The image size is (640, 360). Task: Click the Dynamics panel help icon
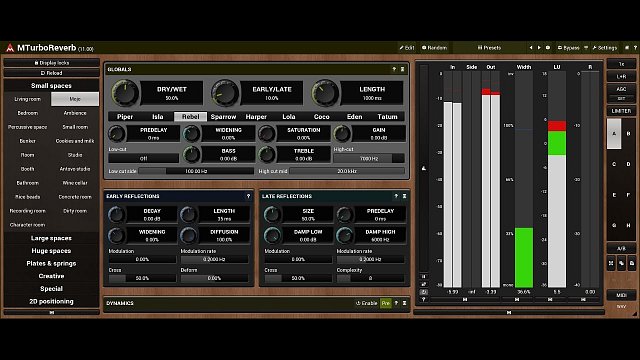[x=396, y=303]
